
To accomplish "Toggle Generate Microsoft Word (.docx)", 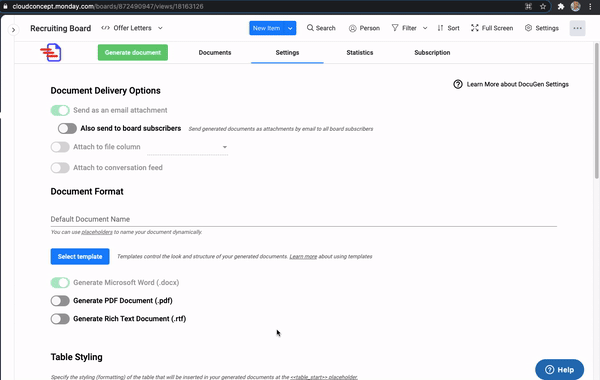I will coord(60,282).
